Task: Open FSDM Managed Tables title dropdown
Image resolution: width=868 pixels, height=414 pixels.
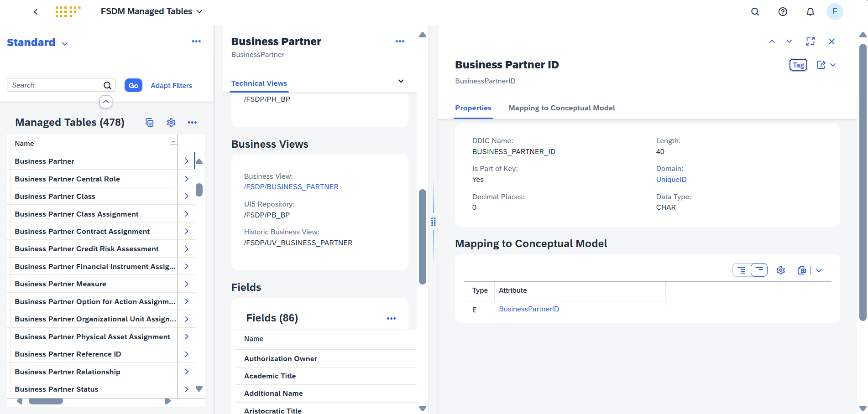Action: coord(199,12)
